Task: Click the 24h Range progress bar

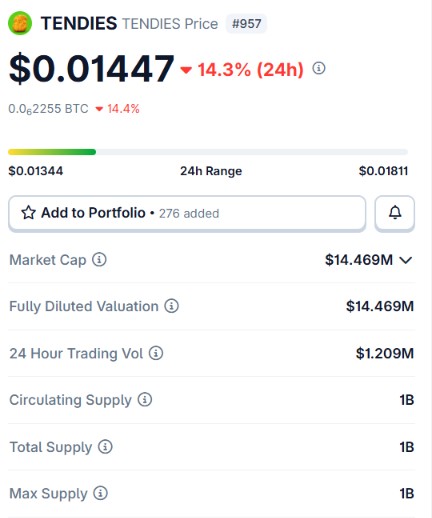Action: click(208, 152)
